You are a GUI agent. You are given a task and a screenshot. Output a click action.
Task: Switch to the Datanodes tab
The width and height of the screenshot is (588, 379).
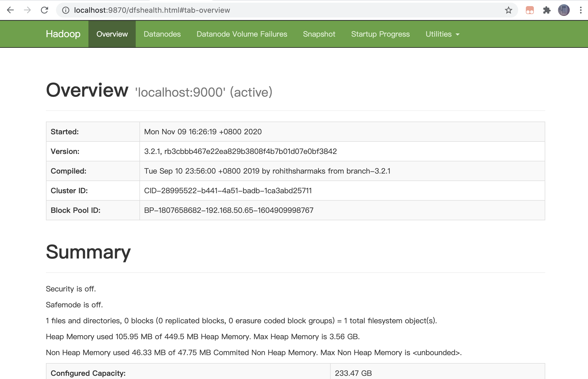coord(162,34)
